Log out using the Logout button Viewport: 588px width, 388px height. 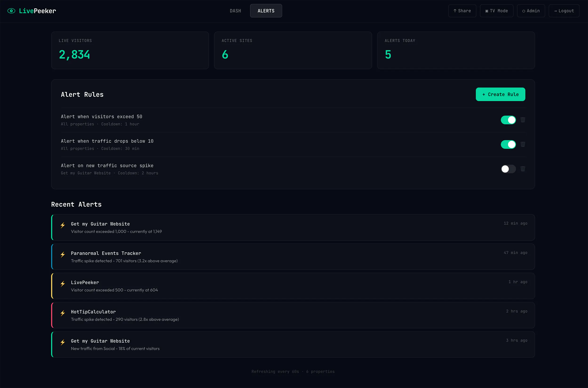(x=564, y=11)
